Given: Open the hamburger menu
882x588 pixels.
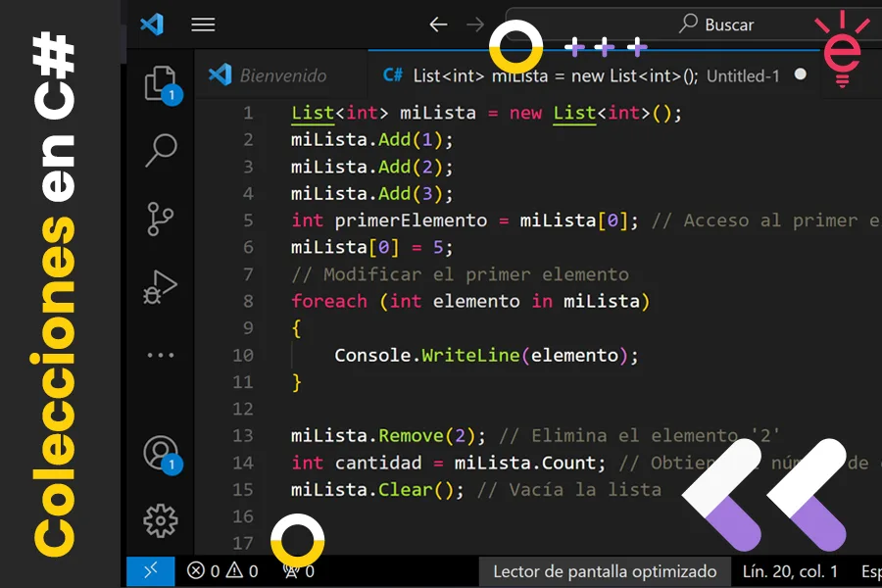Looking at the screenshot, I should click(203, 24).
